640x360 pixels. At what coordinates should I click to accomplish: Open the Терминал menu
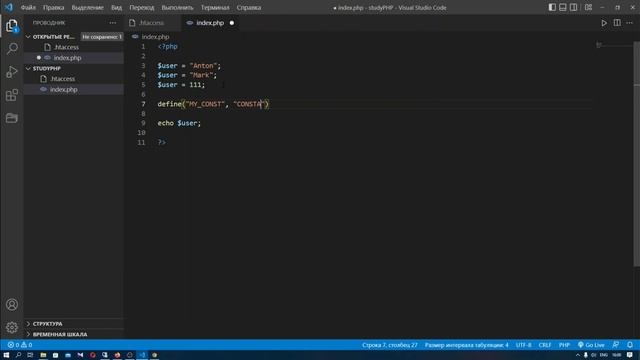(215, 7)
